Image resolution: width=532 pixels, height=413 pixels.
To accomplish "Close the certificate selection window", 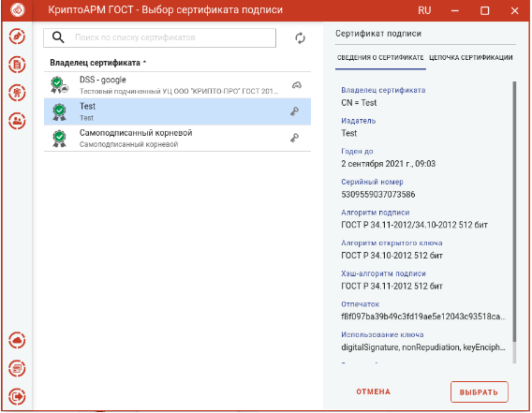I will [514, 11].
